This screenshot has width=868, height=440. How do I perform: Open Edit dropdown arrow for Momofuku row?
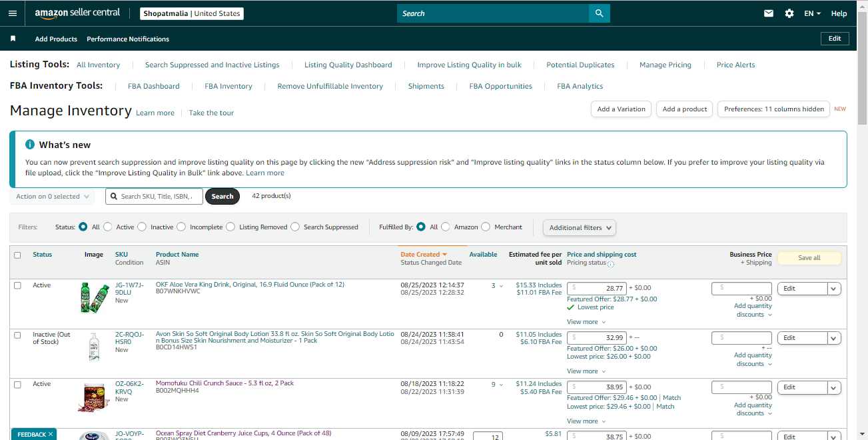(x=834, y=387)
